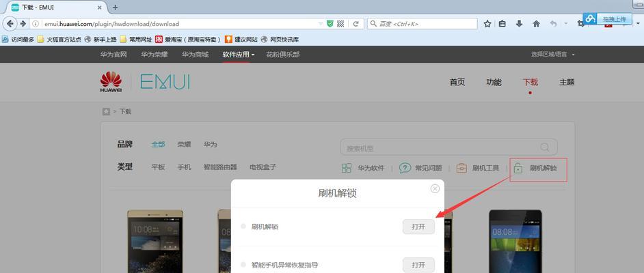Image resolution: width=644 pixels, height=273 pixels.
Task: Bookmark this page with the star icon
Action: point(487,24)
